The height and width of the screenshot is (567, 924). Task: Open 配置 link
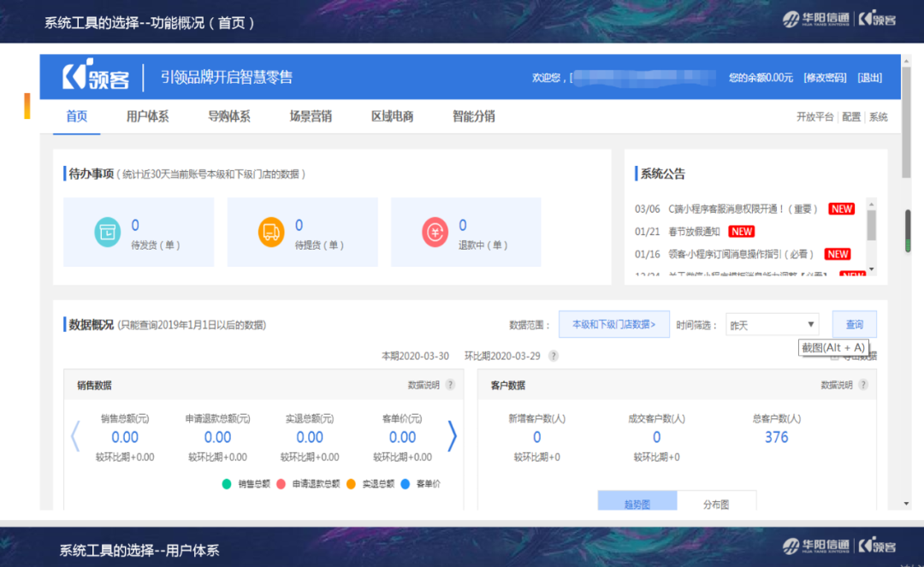851,116
